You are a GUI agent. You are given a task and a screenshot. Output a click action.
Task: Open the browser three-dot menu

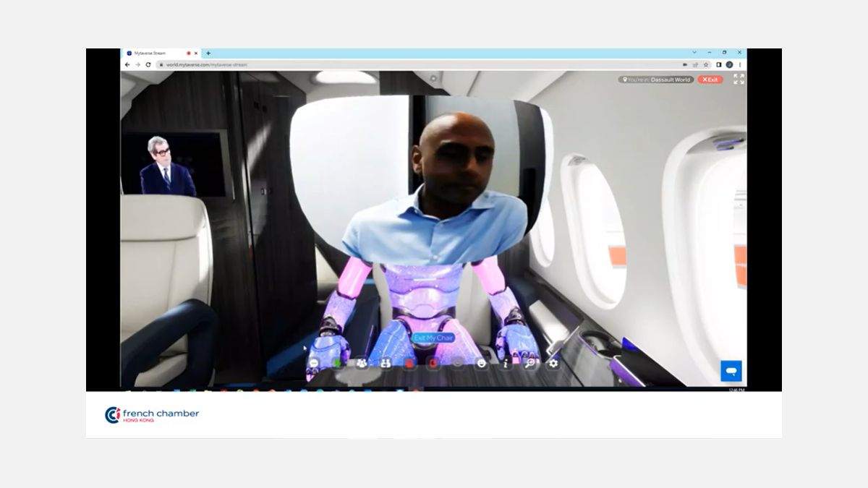[x=739, y=64]
